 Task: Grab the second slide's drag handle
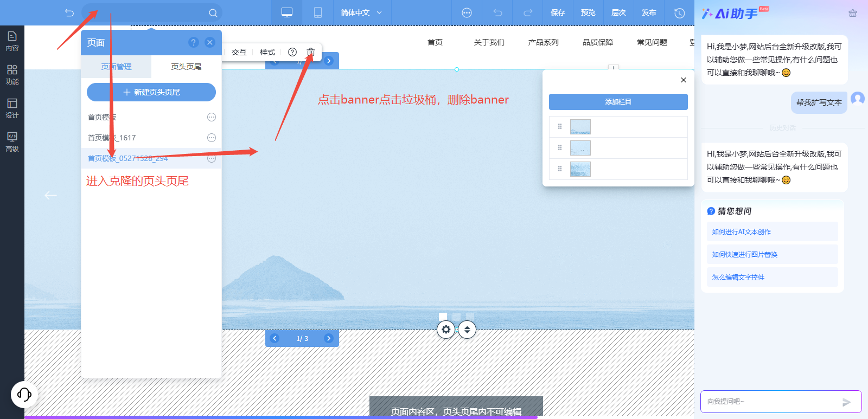click(x=560, y=147)
